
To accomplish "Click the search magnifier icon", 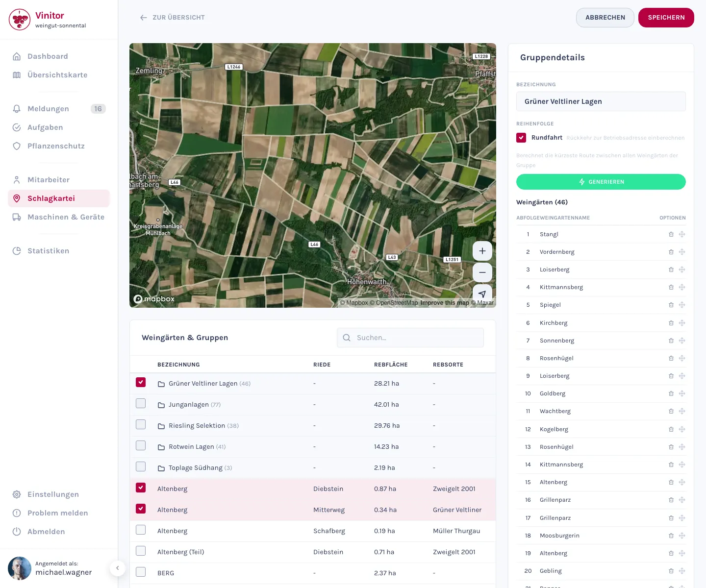I will (x=347, y=338).
